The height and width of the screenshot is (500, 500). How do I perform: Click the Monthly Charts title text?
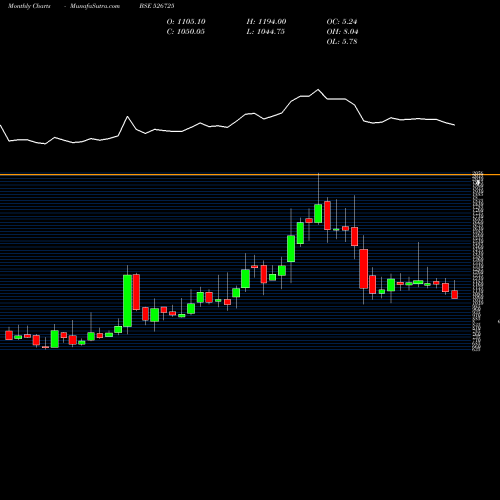29,6
